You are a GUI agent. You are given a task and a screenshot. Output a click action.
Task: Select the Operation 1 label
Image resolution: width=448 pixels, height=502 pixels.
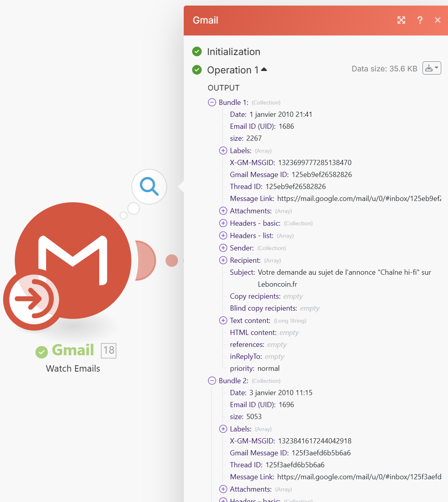coord(233,70)
